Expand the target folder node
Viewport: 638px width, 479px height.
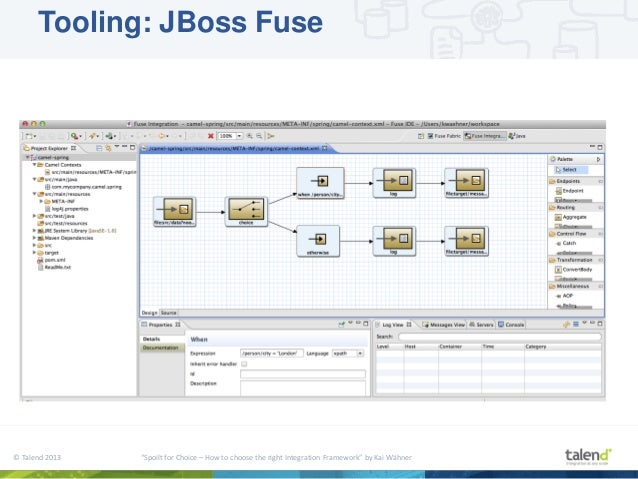pos(35,253)
